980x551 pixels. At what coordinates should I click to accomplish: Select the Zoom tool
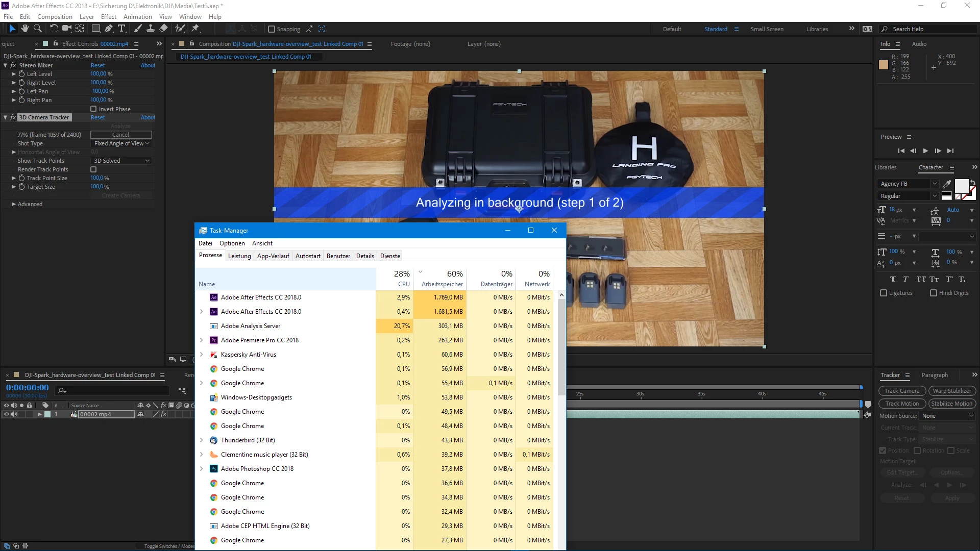[x=37, y=29]
